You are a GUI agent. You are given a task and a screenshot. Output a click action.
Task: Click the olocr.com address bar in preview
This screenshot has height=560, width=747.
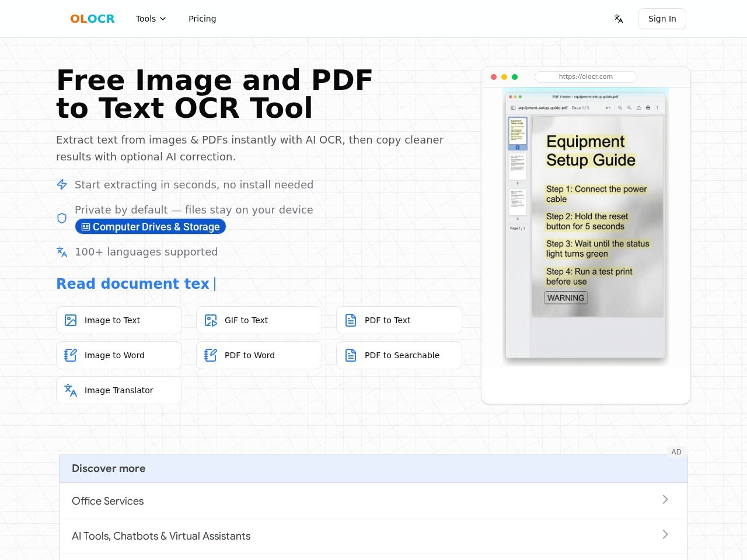(586, 76)
